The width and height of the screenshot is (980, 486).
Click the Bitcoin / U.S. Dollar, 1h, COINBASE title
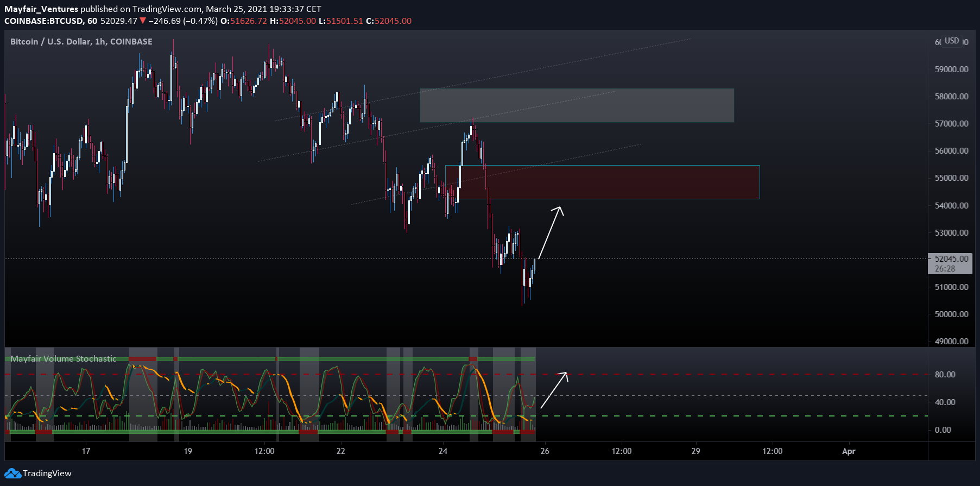[81, 42]
